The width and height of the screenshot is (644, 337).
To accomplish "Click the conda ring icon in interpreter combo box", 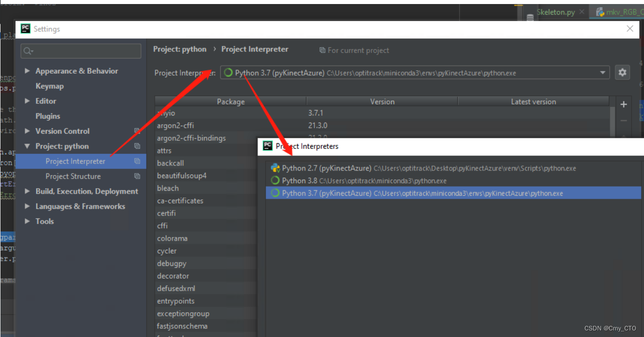I will [x=228, y=73].
